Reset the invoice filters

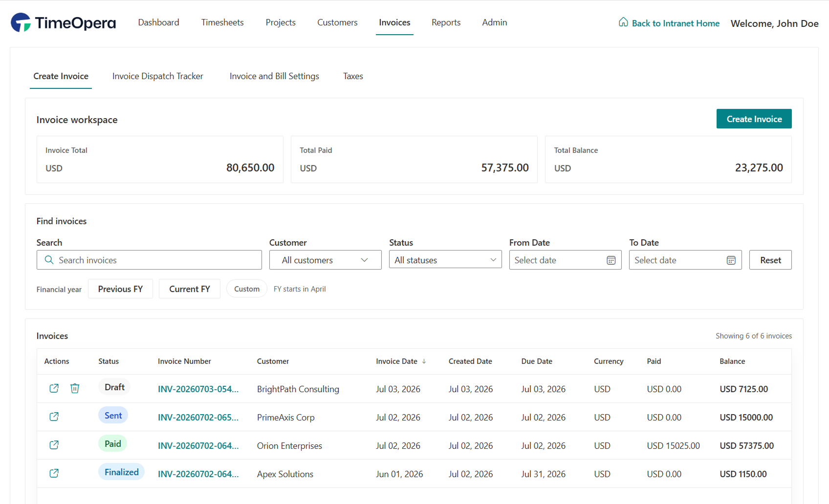point(770,260)
